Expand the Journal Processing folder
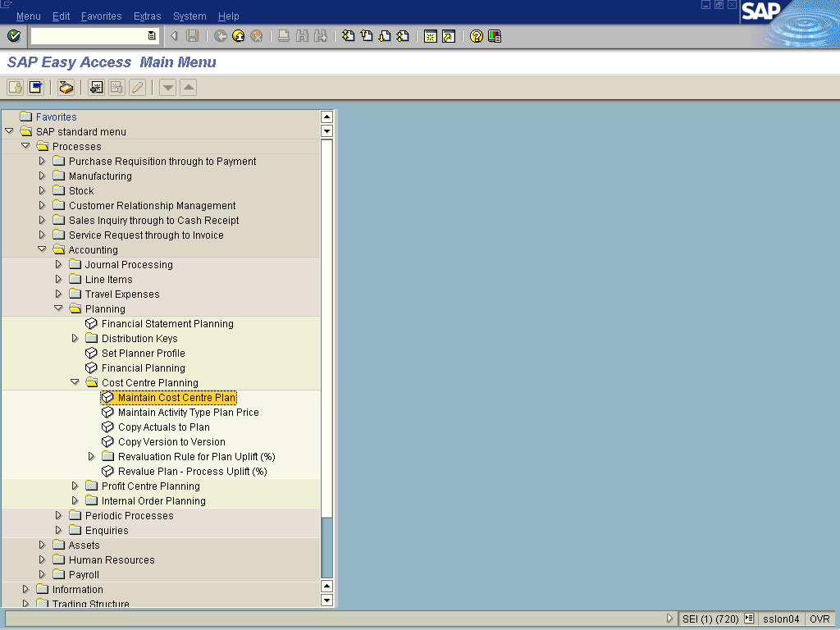 coord(58,264)
